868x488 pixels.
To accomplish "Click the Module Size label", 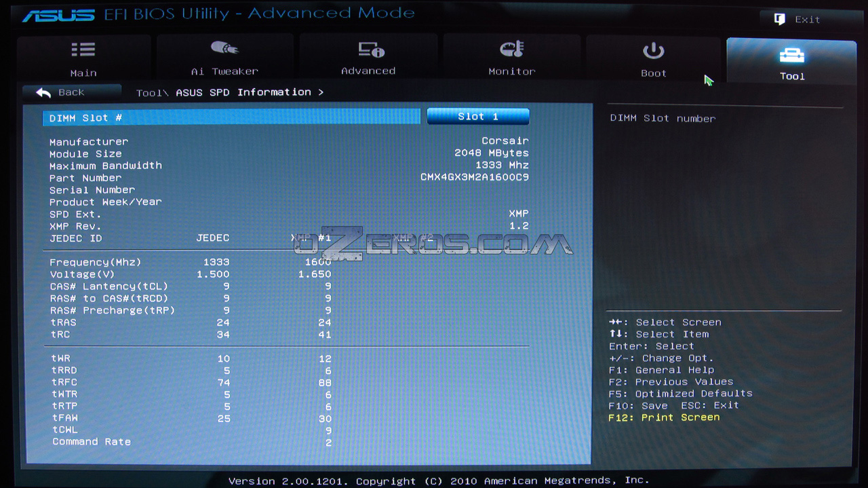I will [85, 154].
